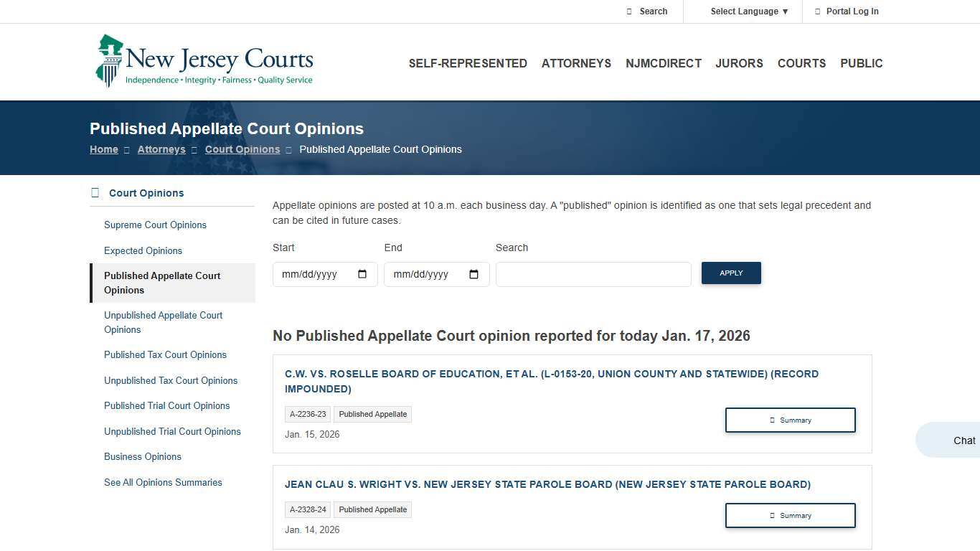Click the Court Opinions breadcrumb link
980x551 pixels.
(242, 149)
